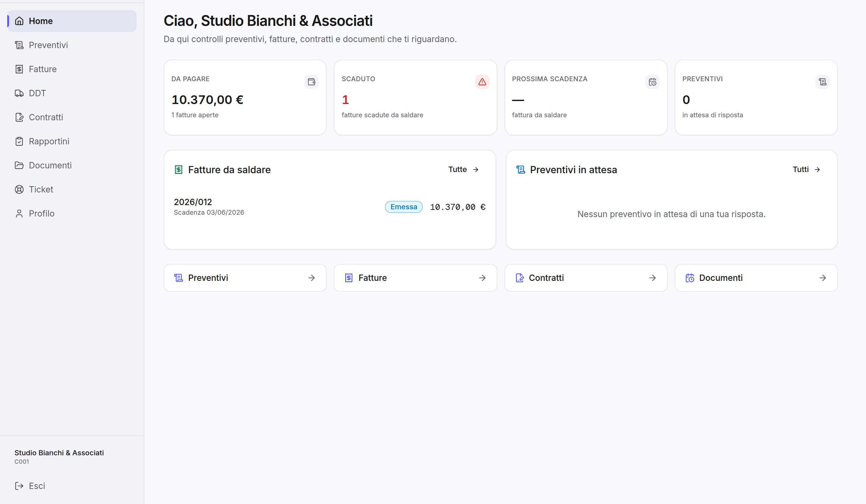
Task: Click the Ticket lifebuoy icon
Action: [x=19, y=189]
